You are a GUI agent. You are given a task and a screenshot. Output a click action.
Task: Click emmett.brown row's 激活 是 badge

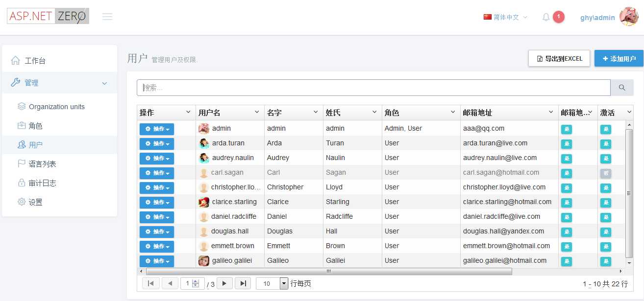pos(606,247)
